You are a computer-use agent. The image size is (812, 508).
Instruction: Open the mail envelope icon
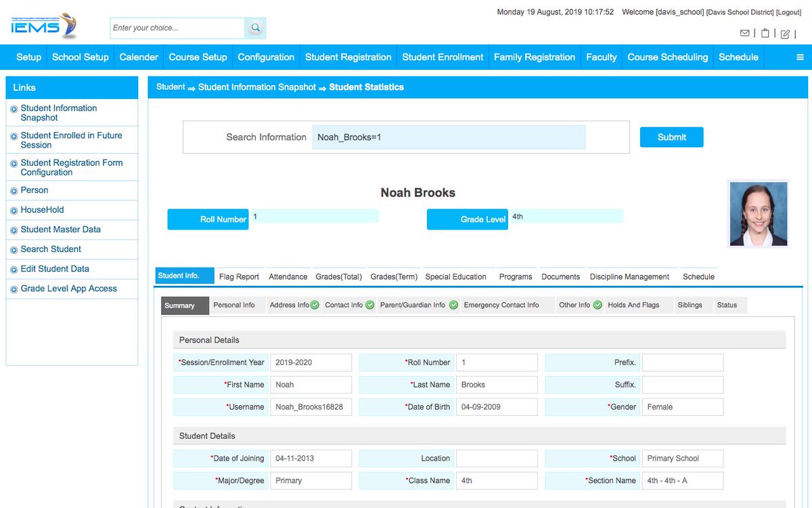point(744,33)
